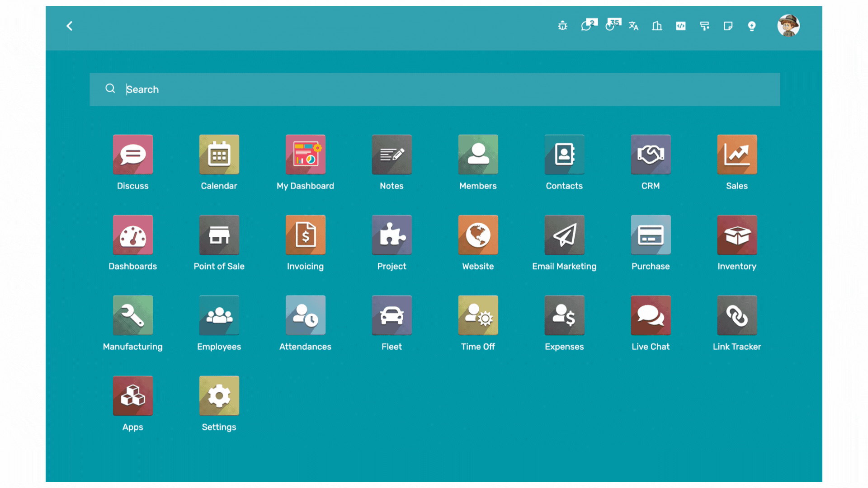Open the user avatar menu
Screen dimensions: 868x488
click(788, 25)
